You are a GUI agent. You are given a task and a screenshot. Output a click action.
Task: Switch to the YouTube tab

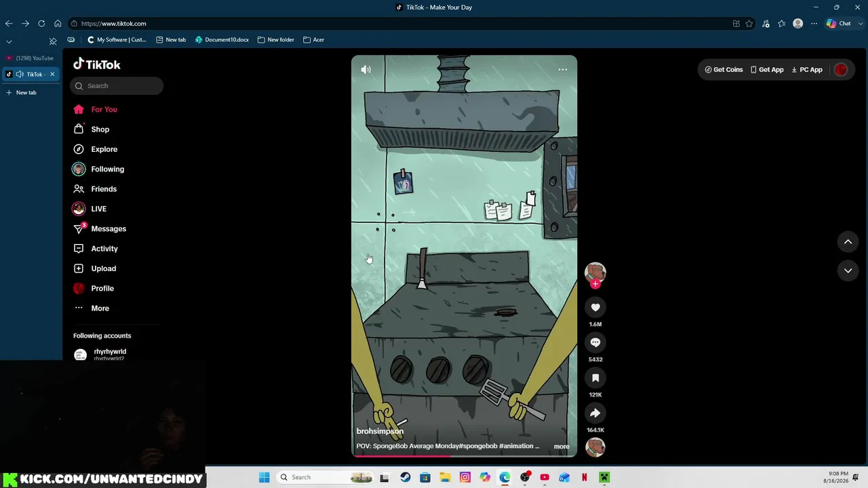pyautogui.click(x=31, y=58)
